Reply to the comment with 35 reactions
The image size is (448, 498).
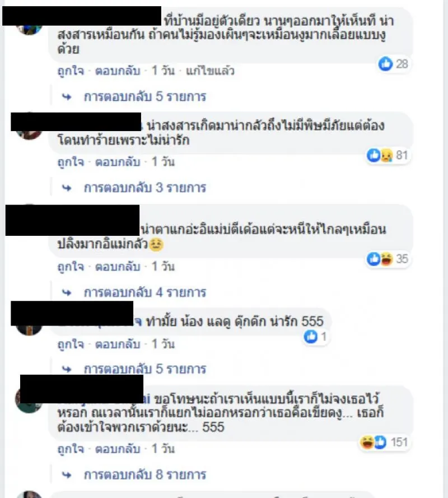click(118, 267)
